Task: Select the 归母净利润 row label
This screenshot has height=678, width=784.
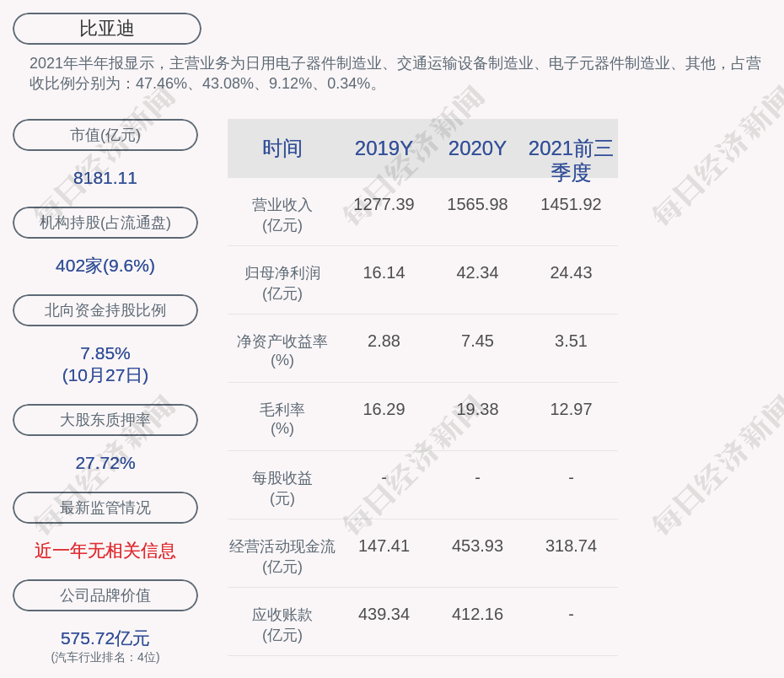Action: point(282,282)
